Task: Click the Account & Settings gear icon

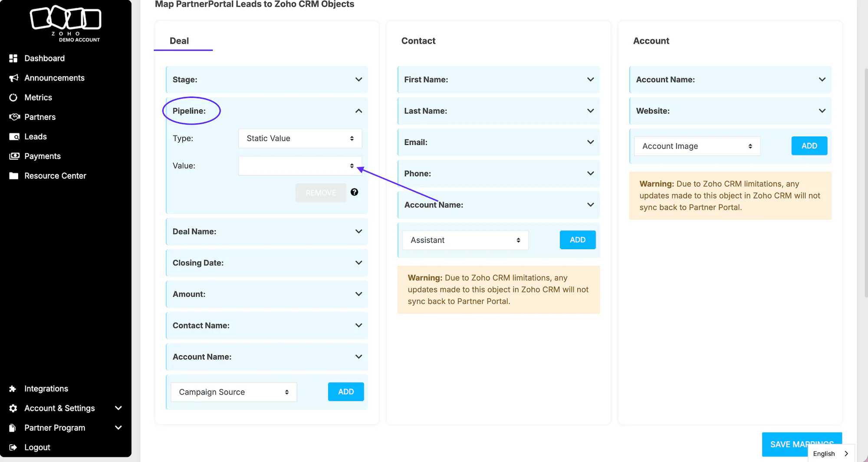Action: point(13,408)
